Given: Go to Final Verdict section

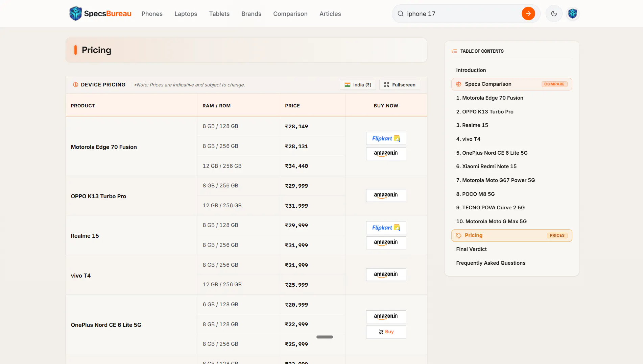Looking at the screenshot, I should click(471, 249).
